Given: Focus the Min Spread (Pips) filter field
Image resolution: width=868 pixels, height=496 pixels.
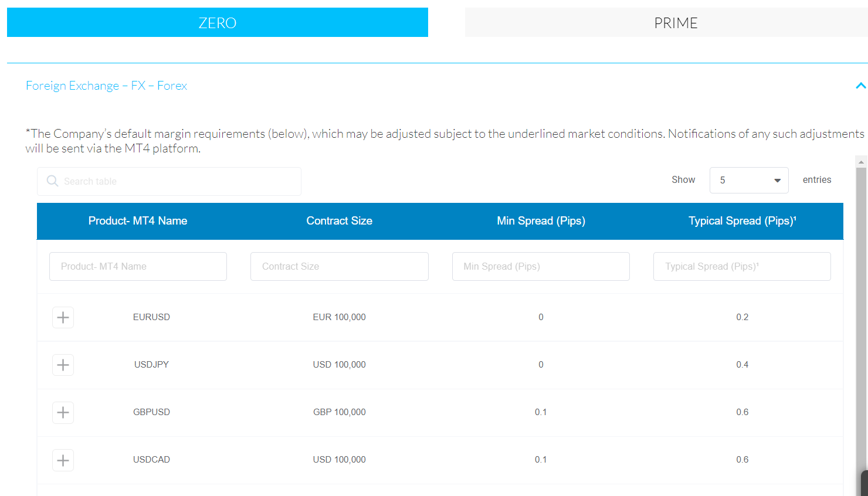Looking at the screenshot, I should (x=541, y=266).
